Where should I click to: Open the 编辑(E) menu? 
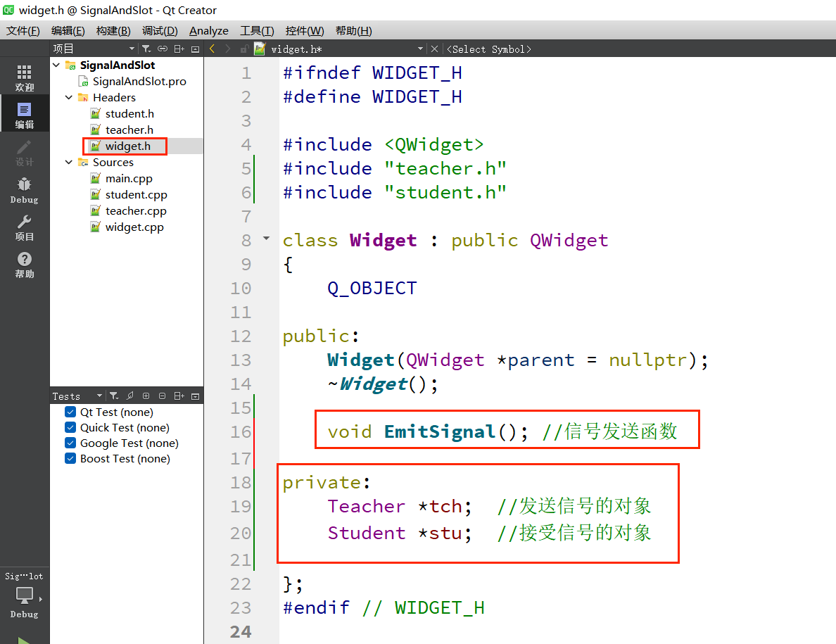[x=68, y=31]
